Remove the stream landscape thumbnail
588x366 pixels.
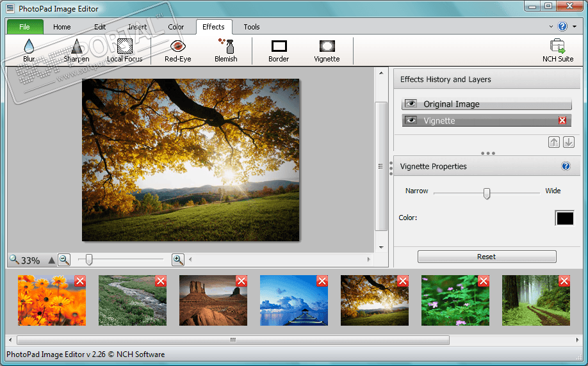(x=161, y=281)
